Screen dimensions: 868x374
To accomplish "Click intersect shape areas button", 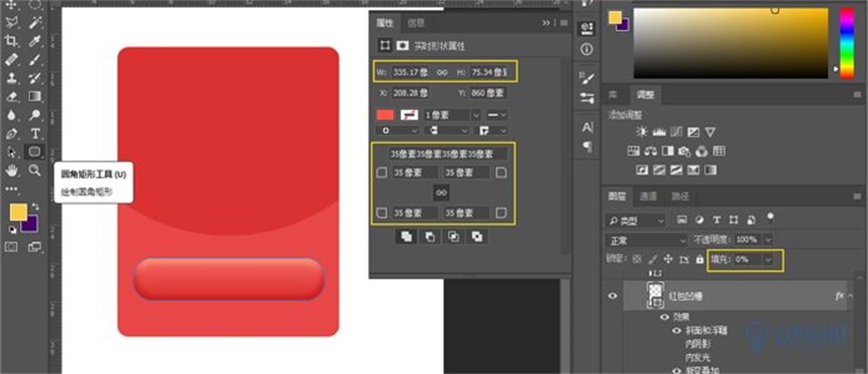I will (x=453, y=236).
